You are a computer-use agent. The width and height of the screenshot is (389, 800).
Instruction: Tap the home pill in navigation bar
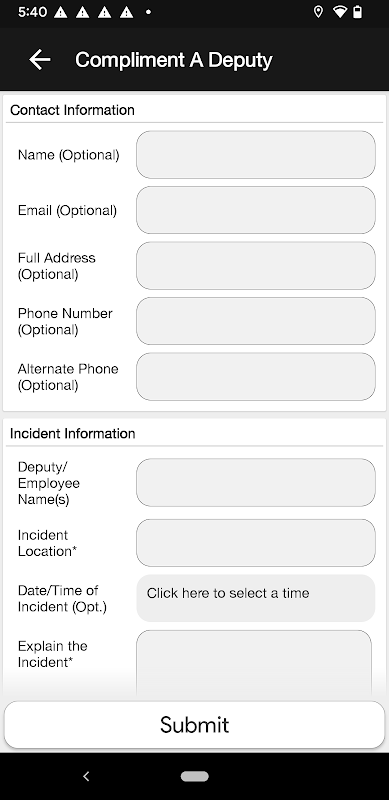coord(194,777)
